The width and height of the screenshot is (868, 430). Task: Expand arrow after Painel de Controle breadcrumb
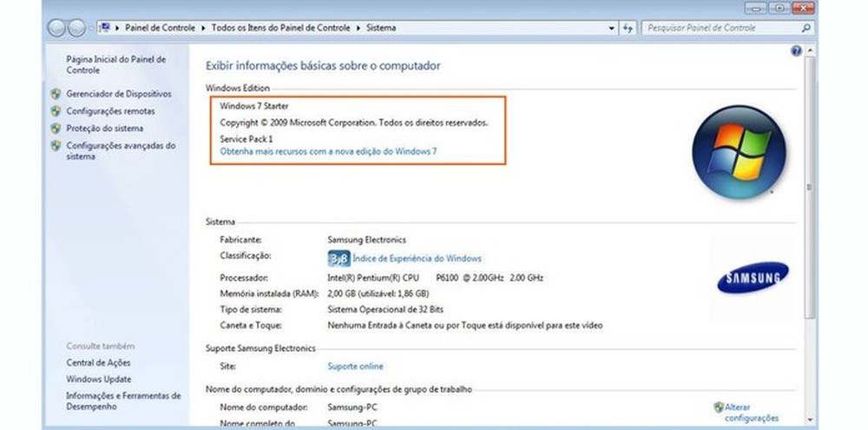point(203,28)
